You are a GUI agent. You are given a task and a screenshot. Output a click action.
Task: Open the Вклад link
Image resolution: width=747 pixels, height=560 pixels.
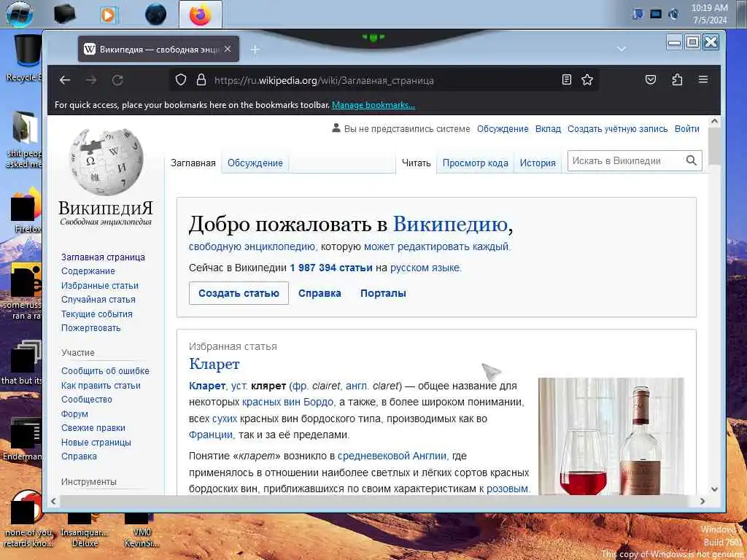pyautogui.click(x=548, y=128)
